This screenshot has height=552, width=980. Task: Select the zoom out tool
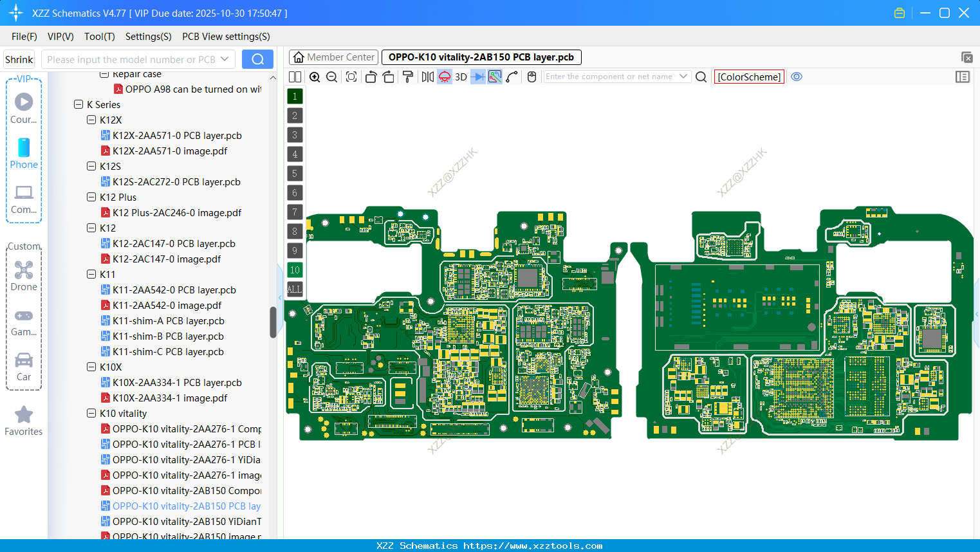331,77
